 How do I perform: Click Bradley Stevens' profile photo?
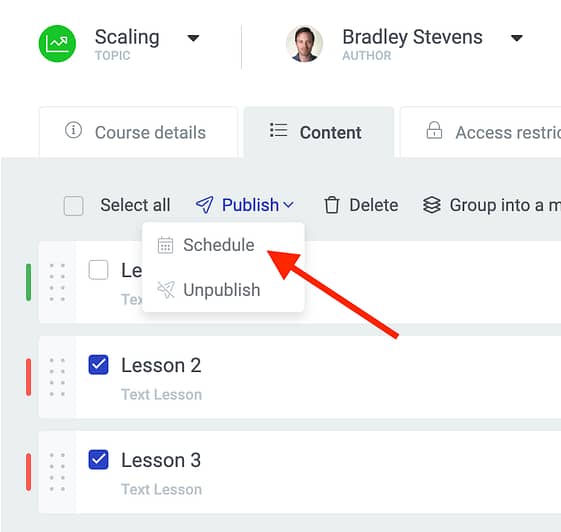tap(304, 44)
